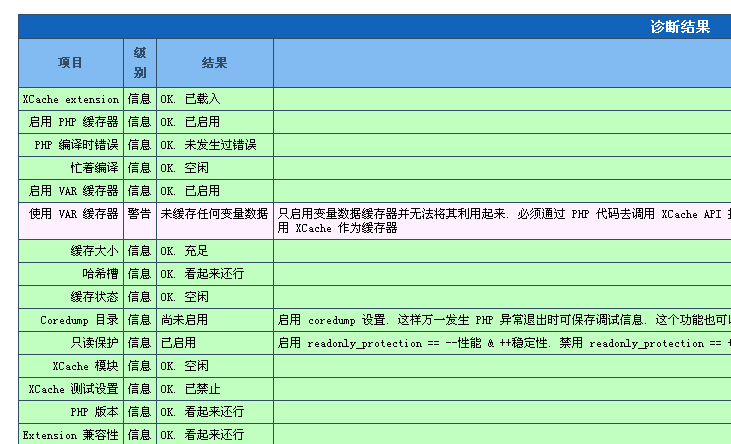
Task: Click the 诊断结果 table title
Action: [680, 27]
